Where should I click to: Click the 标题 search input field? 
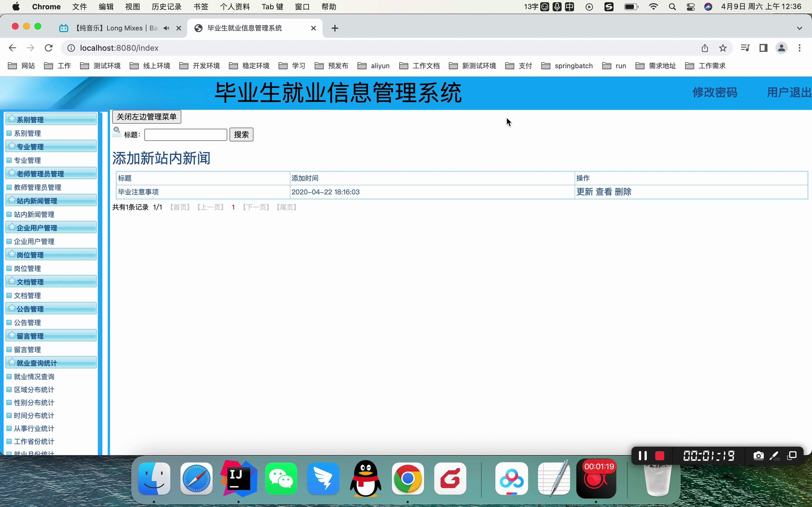[x=186, y=135]
